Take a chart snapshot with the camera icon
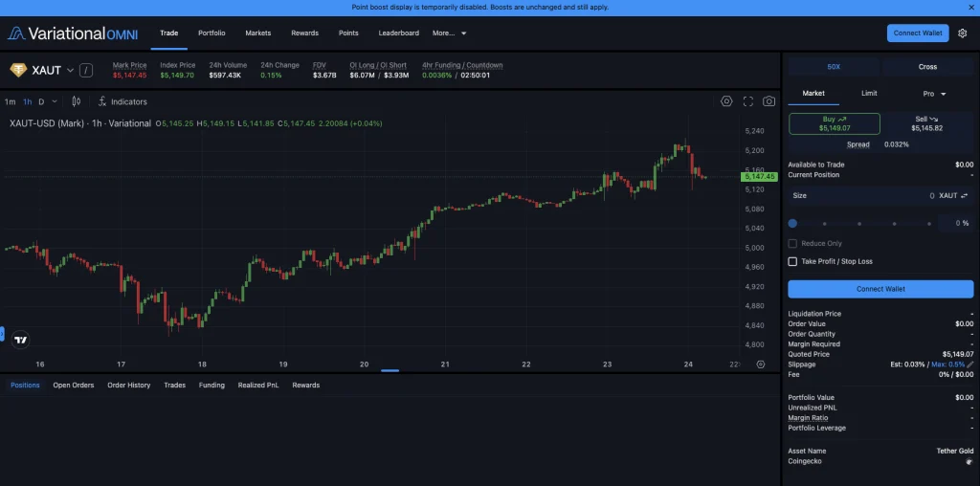The width and height of the screenshot is (980, 486). coord(769,101)
